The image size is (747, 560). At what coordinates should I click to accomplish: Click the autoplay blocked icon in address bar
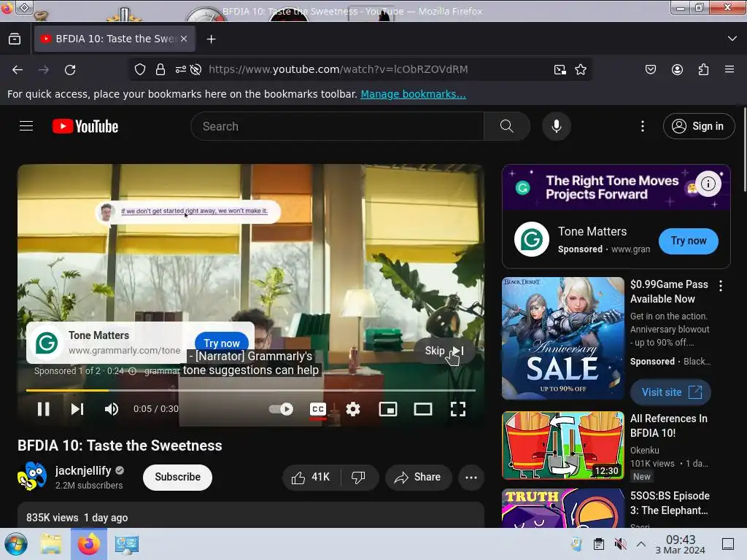[196, 69]
